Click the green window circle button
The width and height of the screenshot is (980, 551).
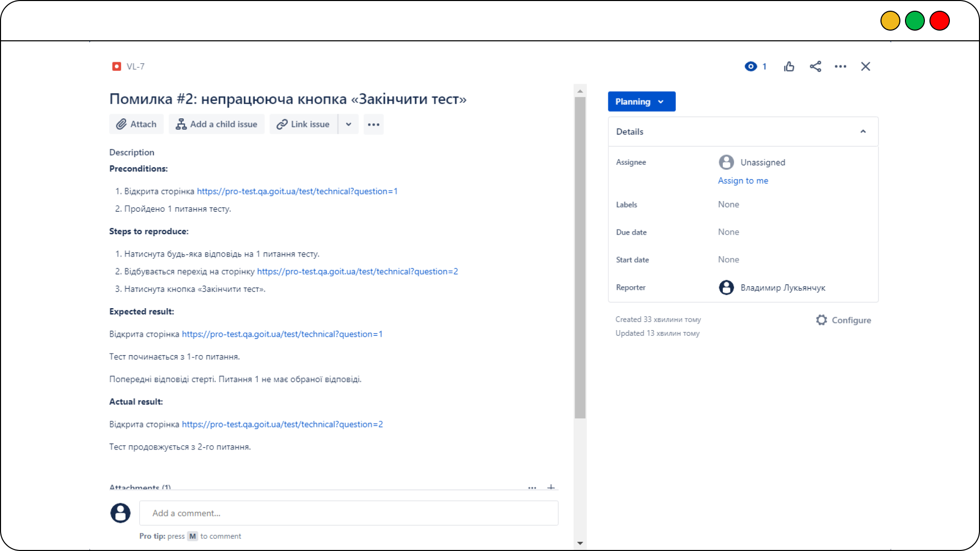(x=915, y=21)
